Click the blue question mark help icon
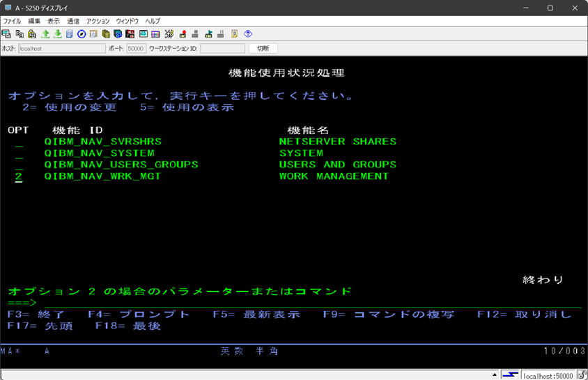This screenshot has height=380, width=588. (248, 33)
